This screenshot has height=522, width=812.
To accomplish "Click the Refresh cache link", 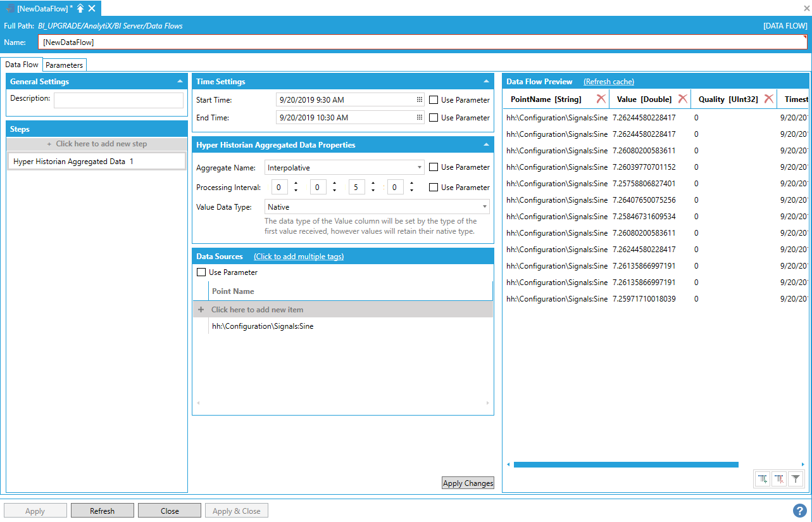I will click(608, 82).
